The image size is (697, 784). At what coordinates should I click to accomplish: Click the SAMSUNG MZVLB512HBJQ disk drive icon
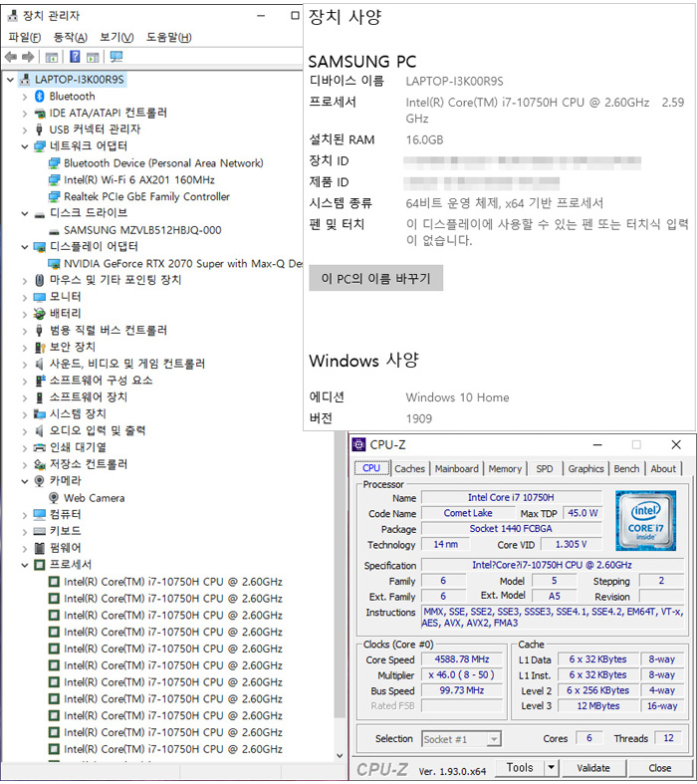pyautogui.click(x=55, y=230)
